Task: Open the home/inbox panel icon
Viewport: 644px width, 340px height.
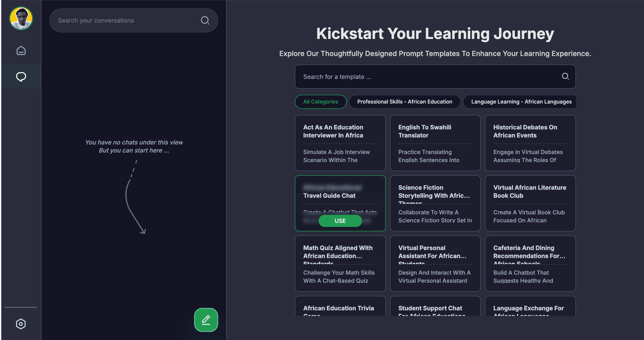Action: point(21,50)
